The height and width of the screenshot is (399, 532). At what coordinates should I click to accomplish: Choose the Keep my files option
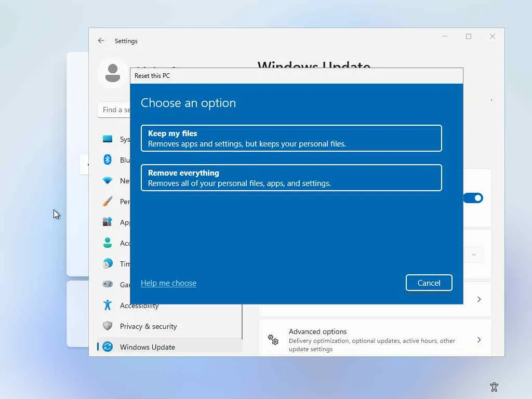tap(291, 138)
